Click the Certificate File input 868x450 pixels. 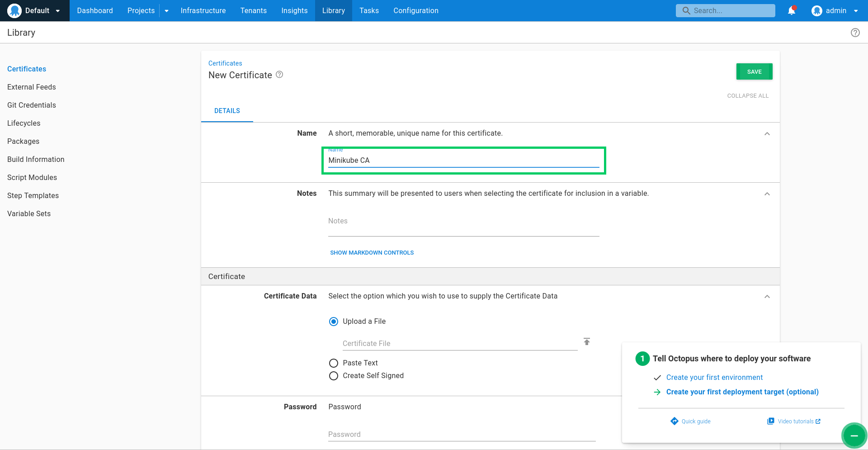click(x=460, y=343)
